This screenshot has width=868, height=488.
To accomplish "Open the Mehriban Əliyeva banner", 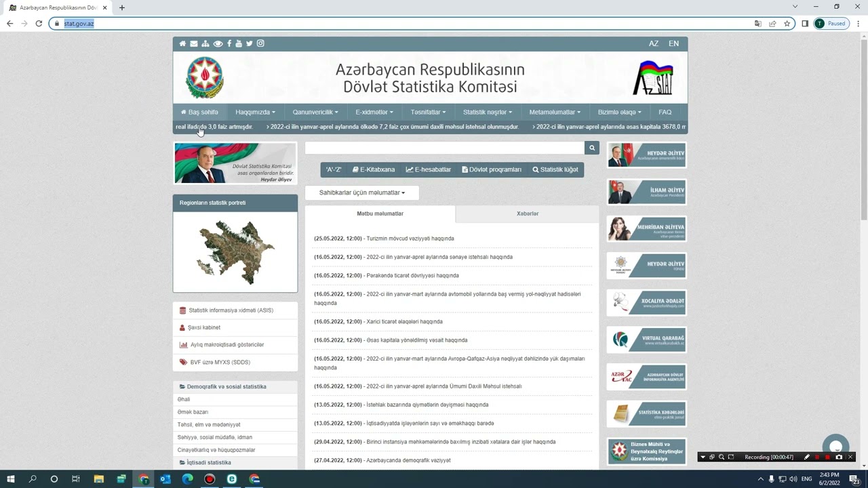I will pyautogui.click(x=646, y=228).
